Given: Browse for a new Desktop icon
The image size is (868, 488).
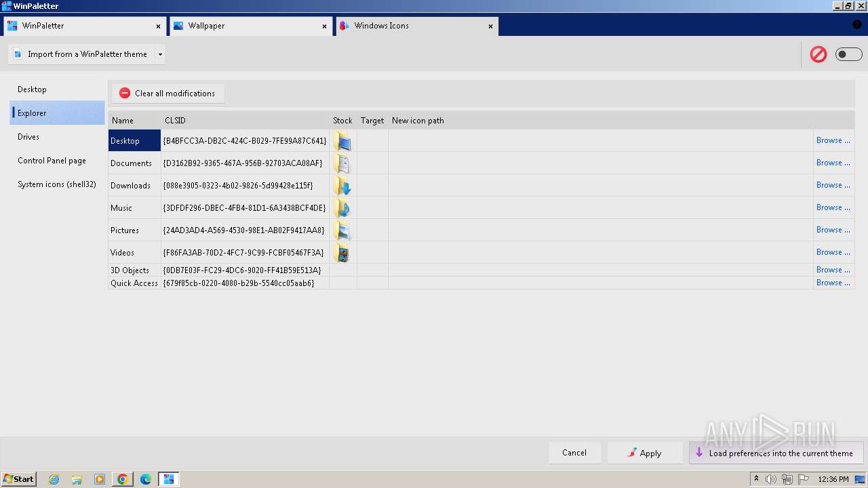Looking at the screenshot, I should click(833, 140).
